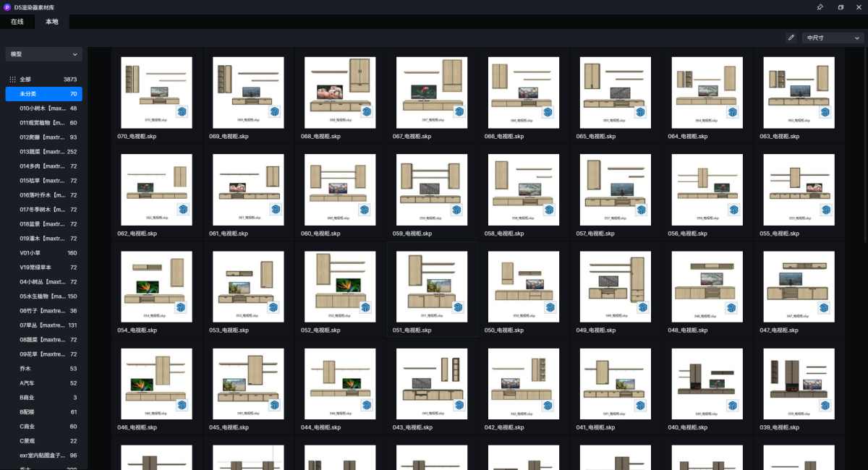Select the 069_电视柜.skp thumbnail
The width and height of the screenshot is (868, 470).
(248, 93)
